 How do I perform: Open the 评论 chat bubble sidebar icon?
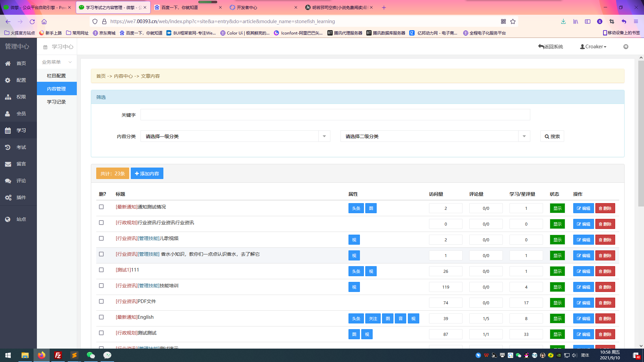click(8, 181)
